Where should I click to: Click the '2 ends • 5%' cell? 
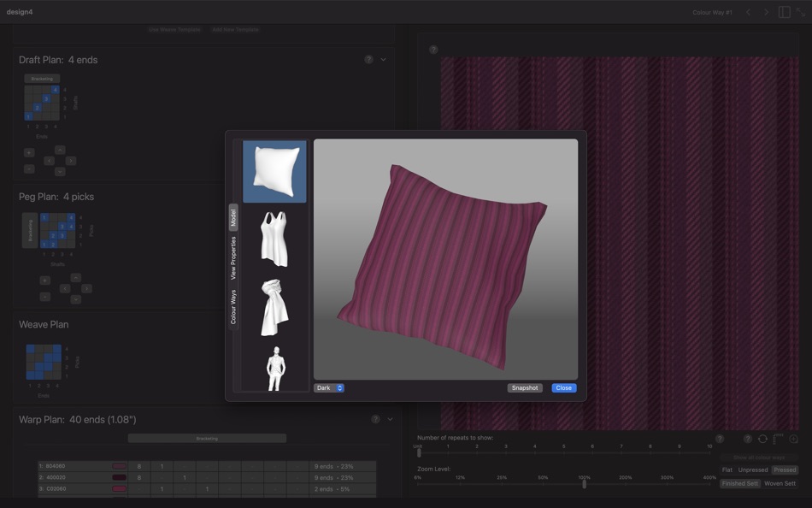point(342,489)
